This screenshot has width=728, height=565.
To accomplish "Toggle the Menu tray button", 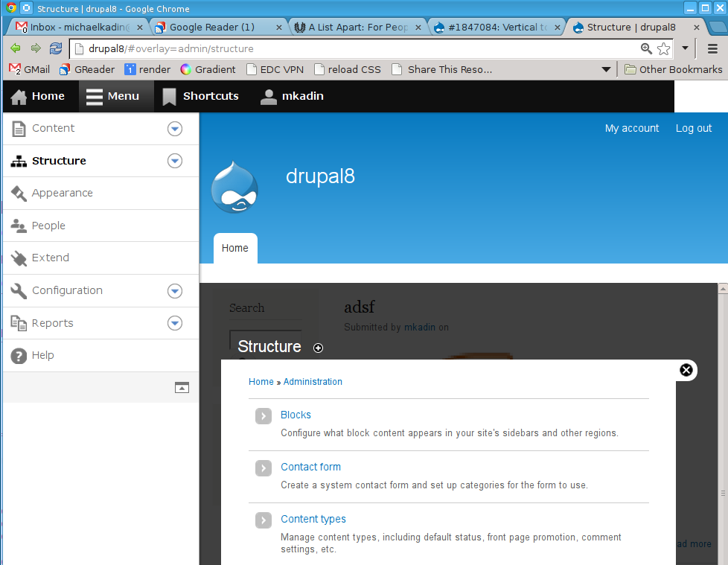I will tap(116, 96).
